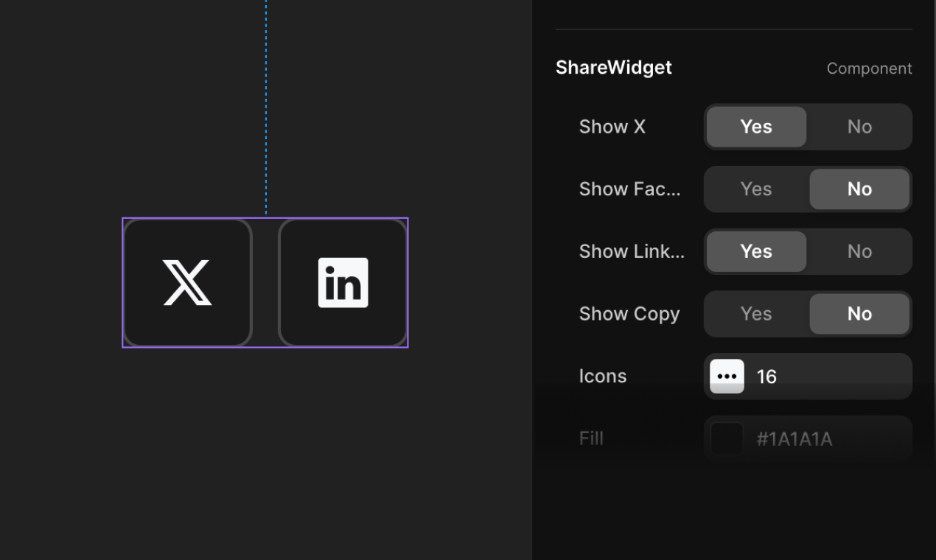
Task: Set Show Copy to No
Action: (x=859, y=314)
